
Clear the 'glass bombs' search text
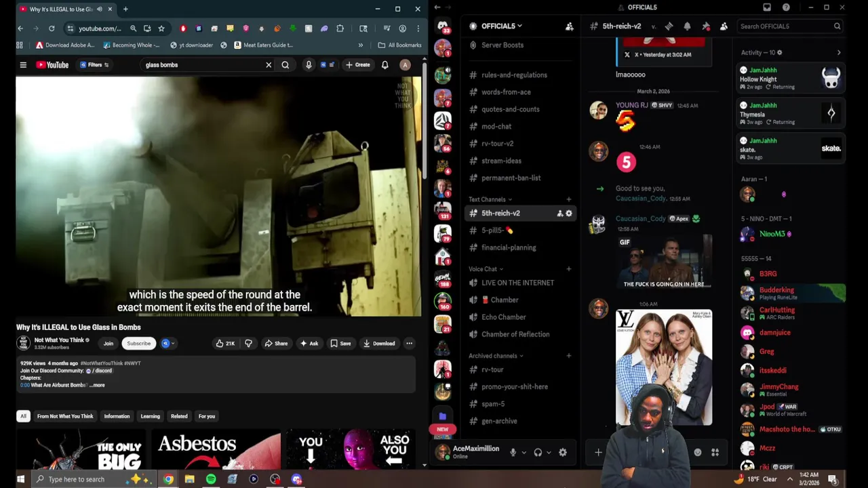(269, 65)
